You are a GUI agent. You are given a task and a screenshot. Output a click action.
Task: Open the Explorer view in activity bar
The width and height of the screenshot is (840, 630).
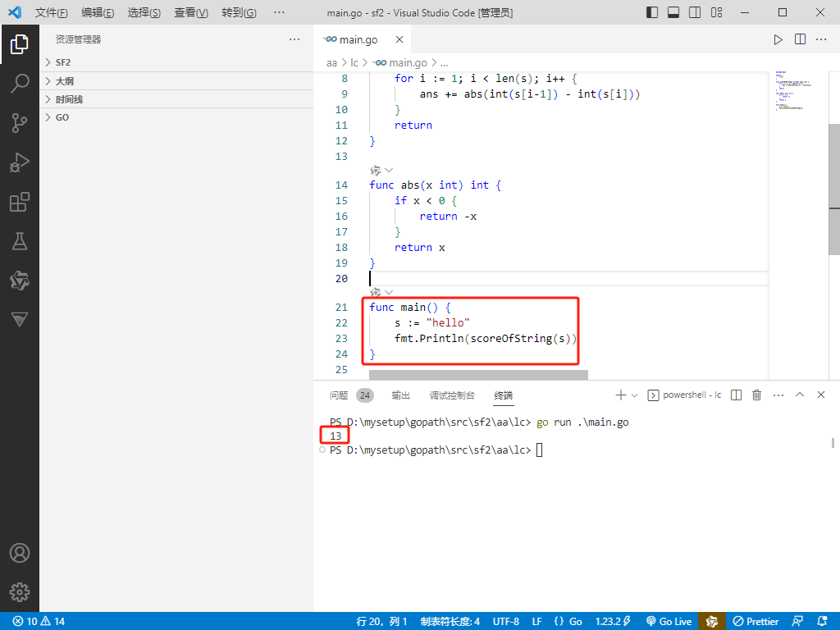pos(20,44)
